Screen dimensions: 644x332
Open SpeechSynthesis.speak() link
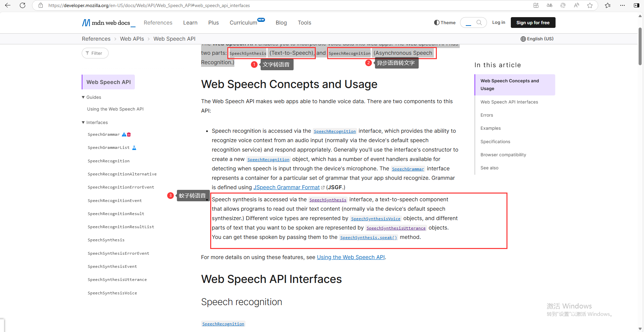(x=369, y=238)
